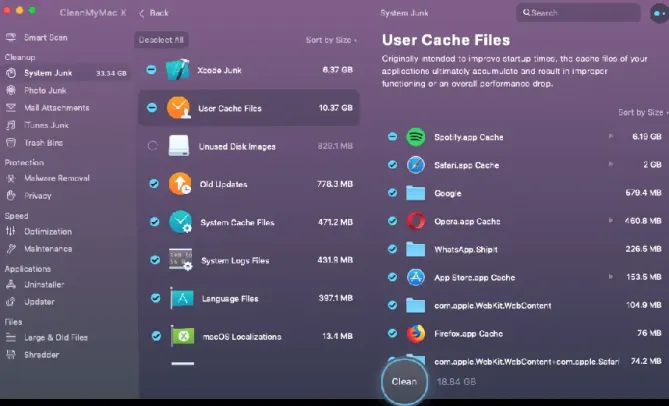Viewport: 669px width, 406px height.
Task: Click the Malware Removal biohazard icon
Action: (11, 178)
